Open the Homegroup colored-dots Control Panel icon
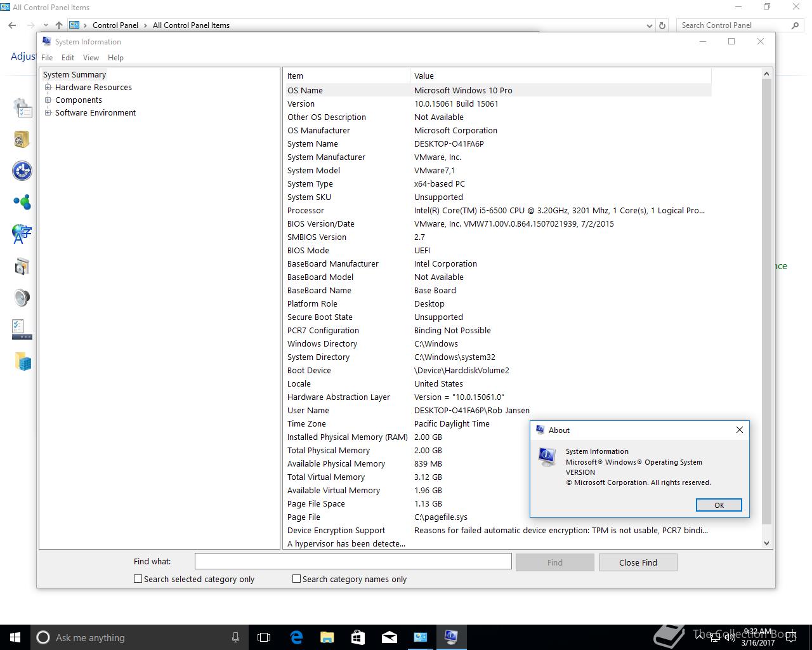 click(x=22, y=202)
